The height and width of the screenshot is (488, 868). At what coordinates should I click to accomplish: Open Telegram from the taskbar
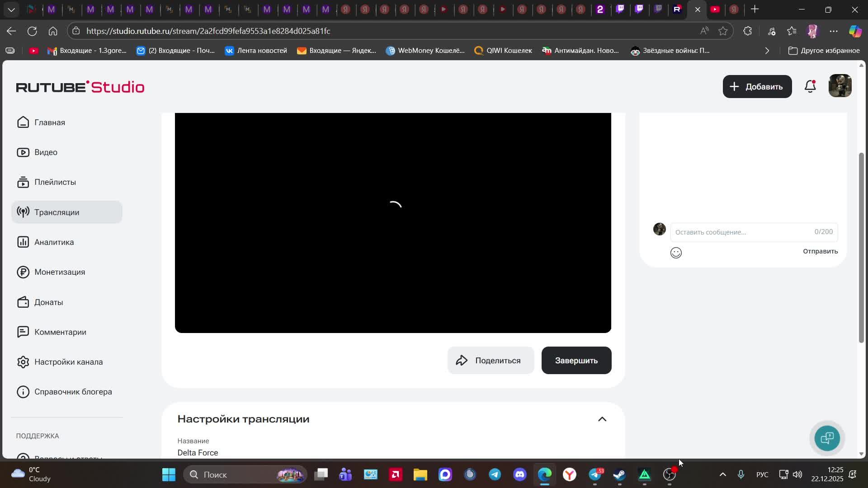coord(495,474)
